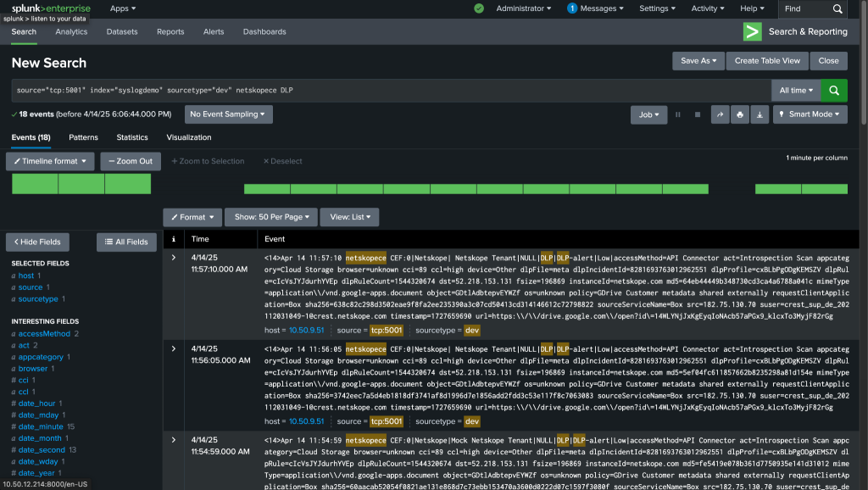Open the Apps menu
The width and height of the screenshot is (868, 490).
click(x=123, y=8)
